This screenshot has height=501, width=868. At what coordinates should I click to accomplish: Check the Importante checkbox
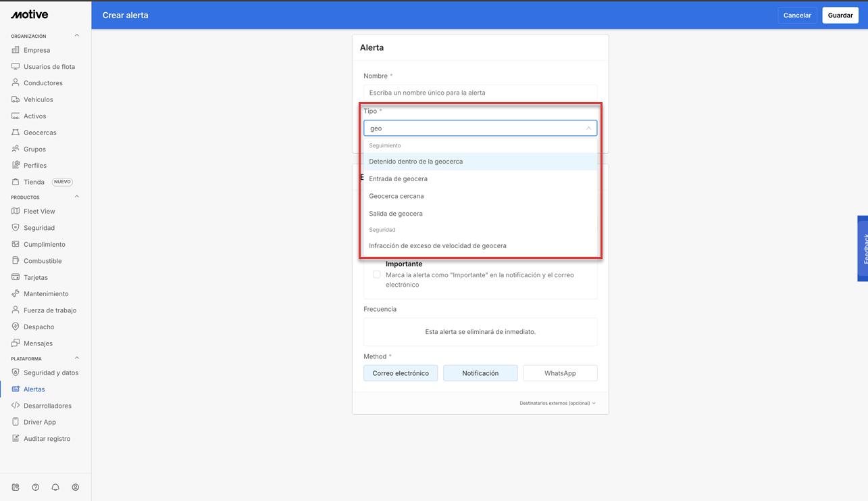point(377,275)
